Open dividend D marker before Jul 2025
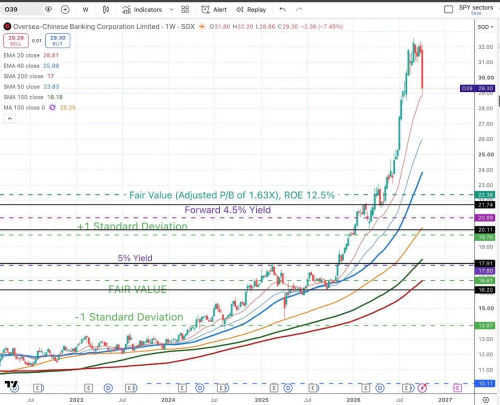 pyautogui.click(x=289, y=388)
